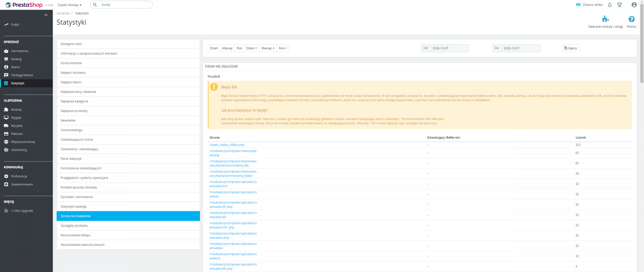644x272 pixels.
Task: Open Wyszukiwarka słów kluczowych
Action: click(128, 245)
